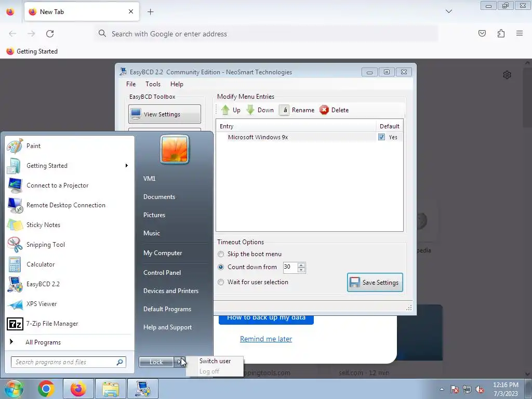This screenshot has height=399, width=532.
Task: Click the Windows Start orb
Action: [14, 389]
